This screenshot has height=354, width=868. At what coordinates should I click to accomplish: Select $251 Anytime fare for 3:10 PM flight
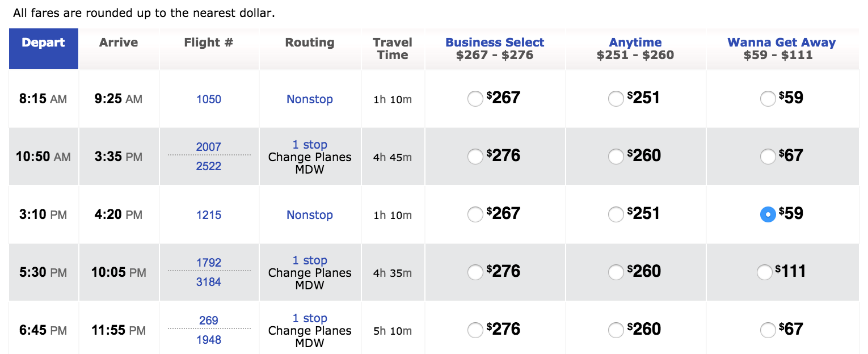[x=616, y=215]
